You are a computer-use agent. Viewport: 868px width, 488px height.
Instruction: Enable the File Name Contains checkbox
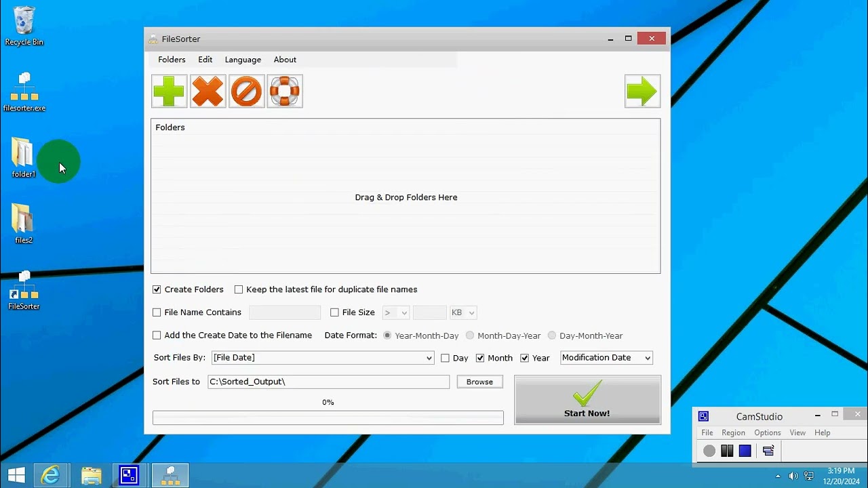point(157,312)
